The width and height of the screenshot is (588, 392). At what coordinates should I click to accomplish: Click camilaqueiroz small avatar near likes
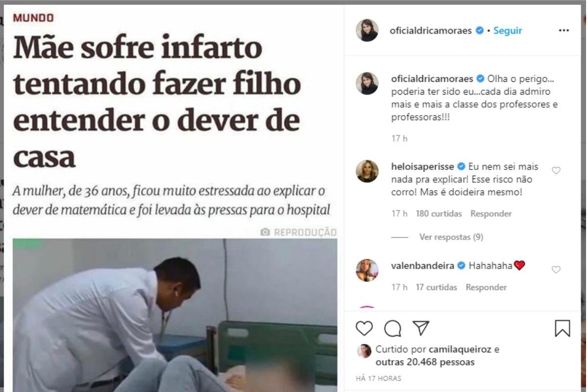point(364,351)
